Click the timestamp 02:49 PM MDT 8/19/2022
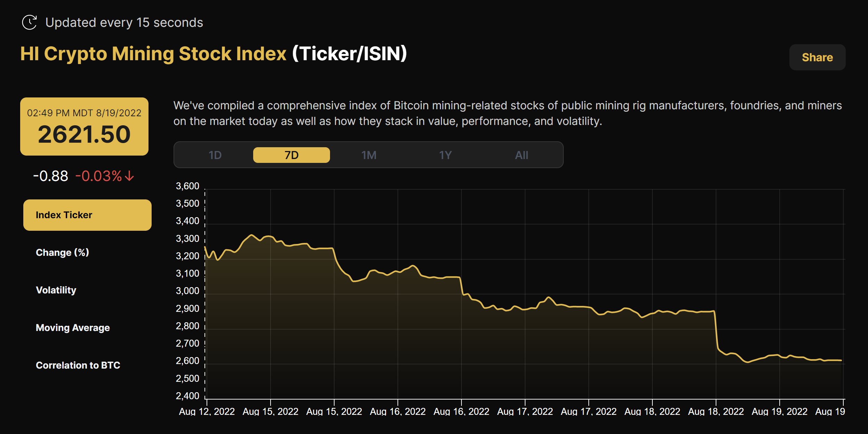 tap(84, 112)
